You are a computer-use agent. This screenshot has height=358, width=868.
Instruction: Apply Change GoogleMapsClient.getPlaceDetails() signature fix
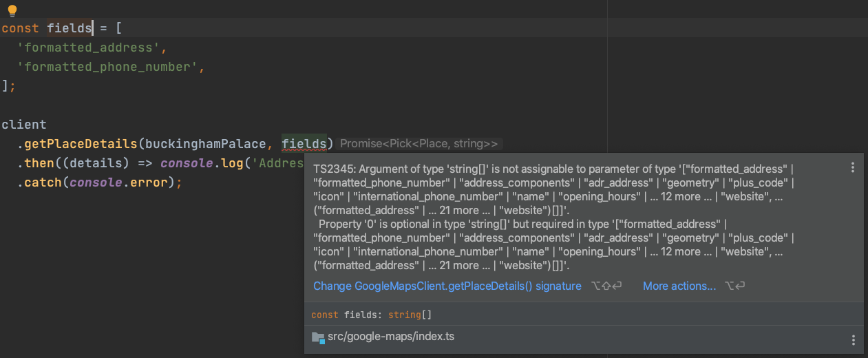[447, 286]
